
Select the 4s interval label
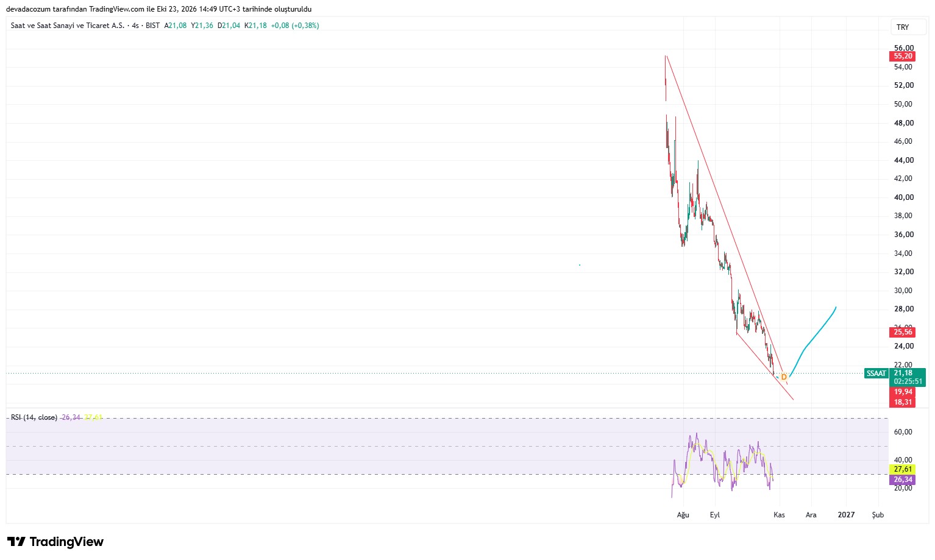(x=135, y=26)
